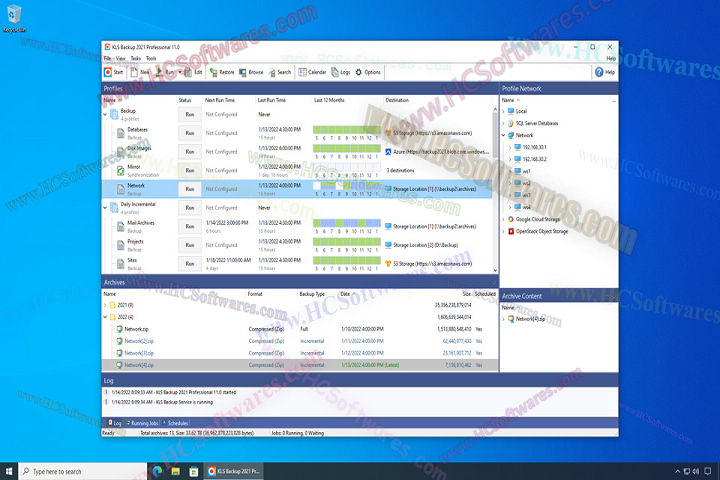Click the Azure destination for Disk Images
The width and height of the screenshot is (720, 480).
tap(436, 152)
